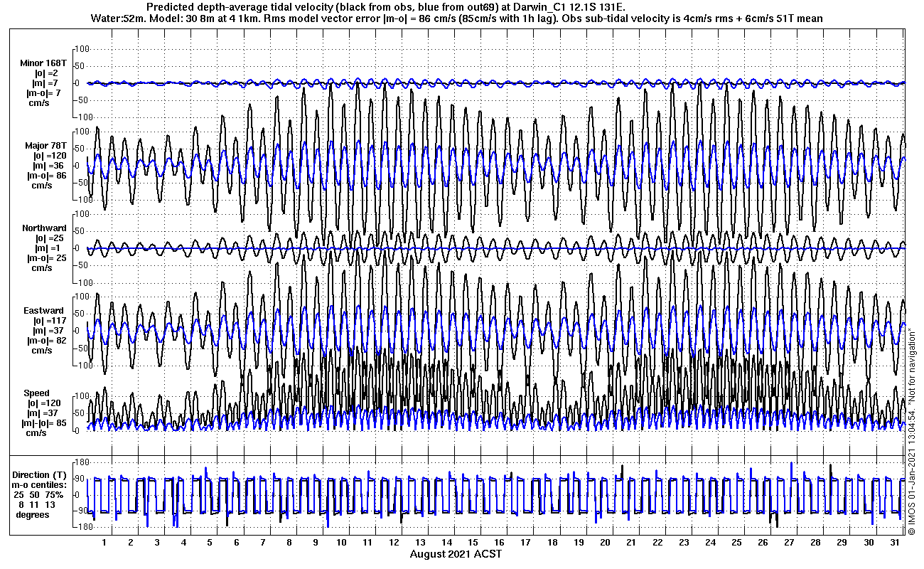Click day '5' on the date axis
Viewport: 924px width, 569px height.
pos(210,543)
